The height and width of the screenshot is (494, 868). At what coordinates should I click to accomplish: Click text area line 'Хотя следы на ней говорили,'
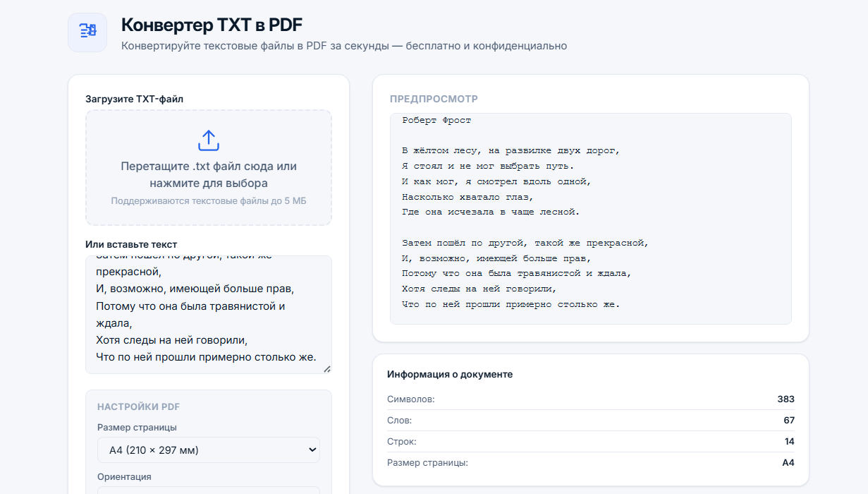point(173,340)
